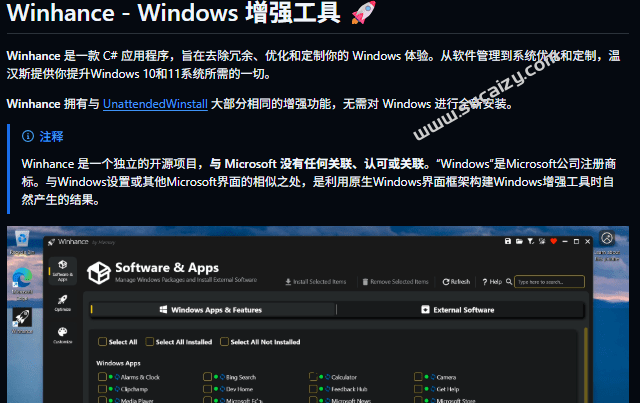Image resolution: width=640 pixels, height=403 pixels.
Task: Click the funnel filter icon in the title bar
Action: [531, 241]
